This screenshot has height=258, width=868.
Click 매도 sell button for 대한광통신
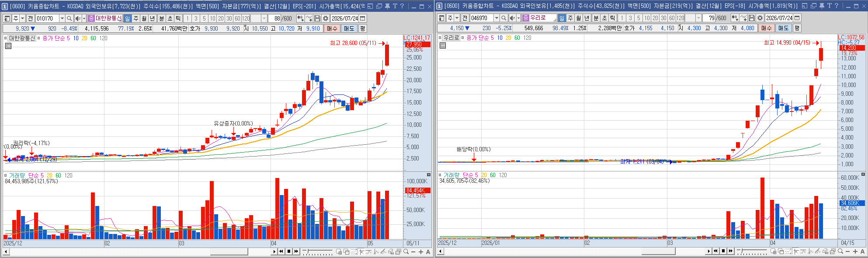click(349, 28)
